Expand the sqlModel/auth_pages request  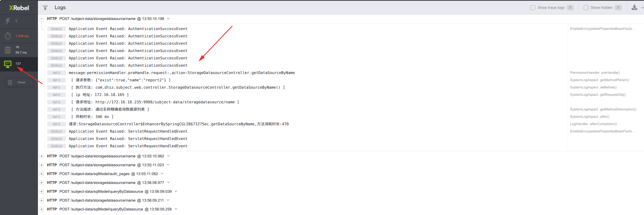coord(41,174)
